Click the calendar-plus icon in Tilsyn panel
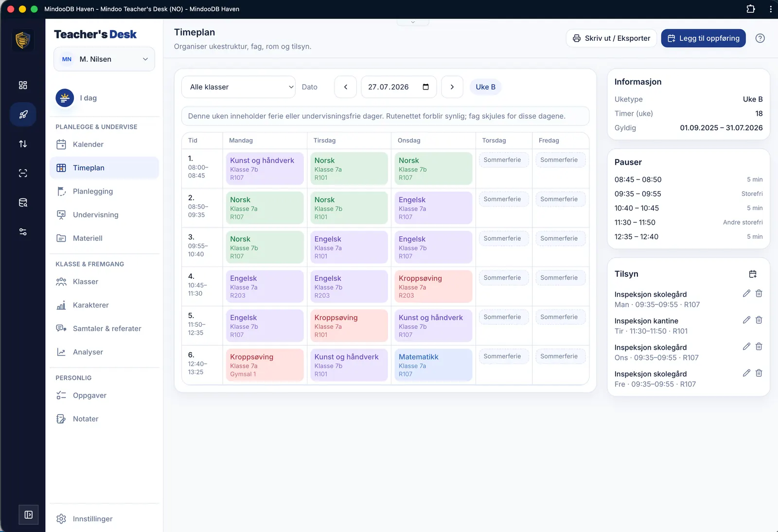Screen dimensions: 778x532 point(753,274)
